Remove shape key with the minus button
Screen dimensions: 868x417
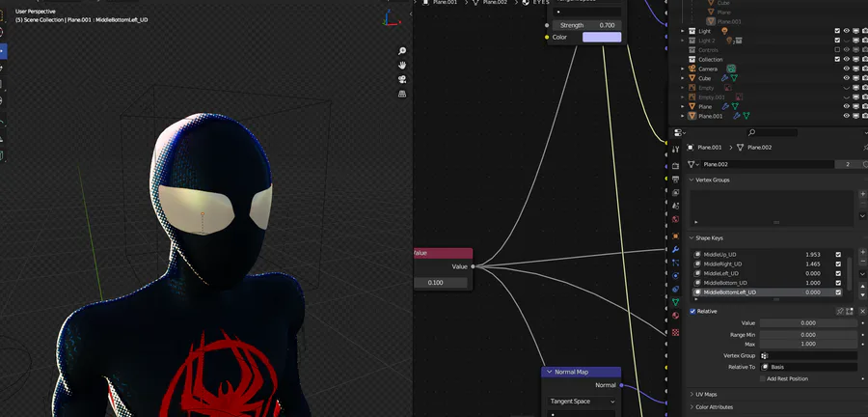pyautogui.click(x=862, y=262)
